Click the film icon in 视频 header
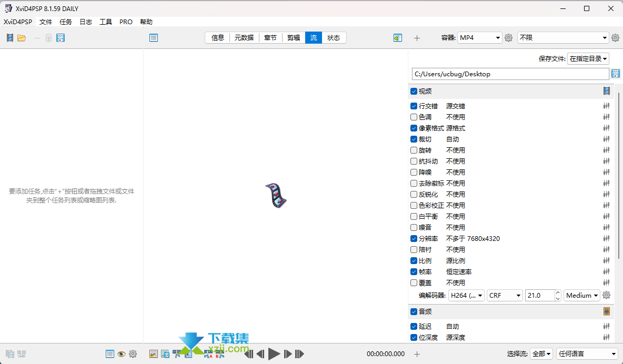This screenshot has width=623, height=364. (x=606, y=91)
